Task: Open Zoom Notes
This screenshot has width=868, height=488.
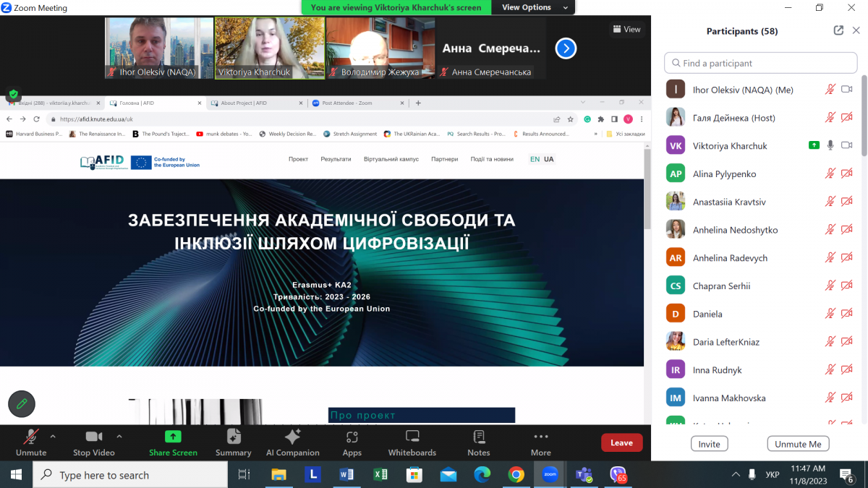Action: click(x=478, y=441)
